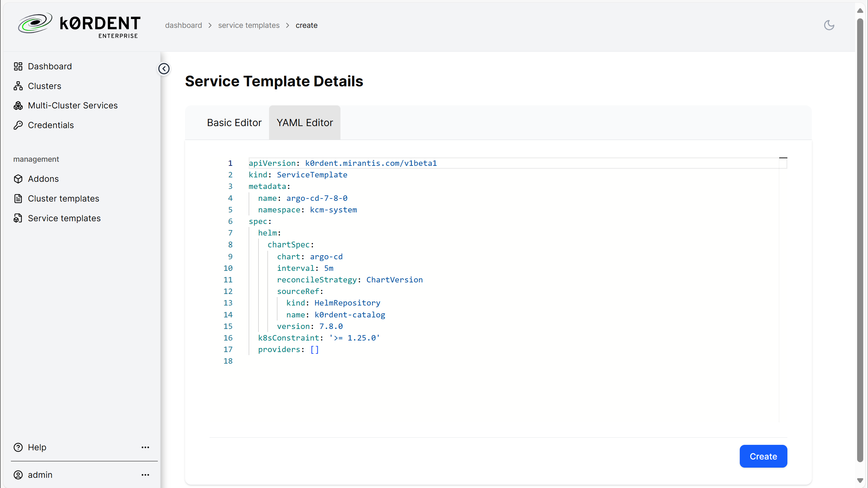Image resolution: width=868 pixels, height=488 pixels.
Task: Click the Create button
Action: point(763,456)
